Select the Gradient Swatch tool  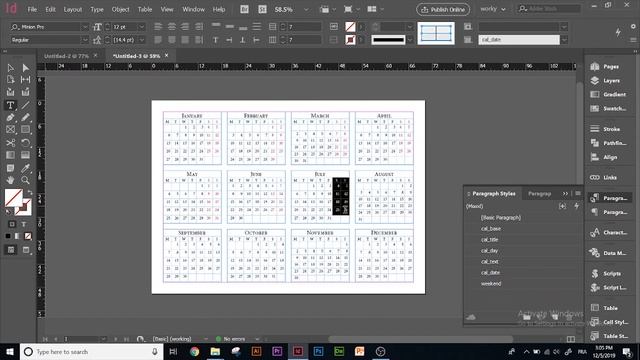[x=10, y=155]
